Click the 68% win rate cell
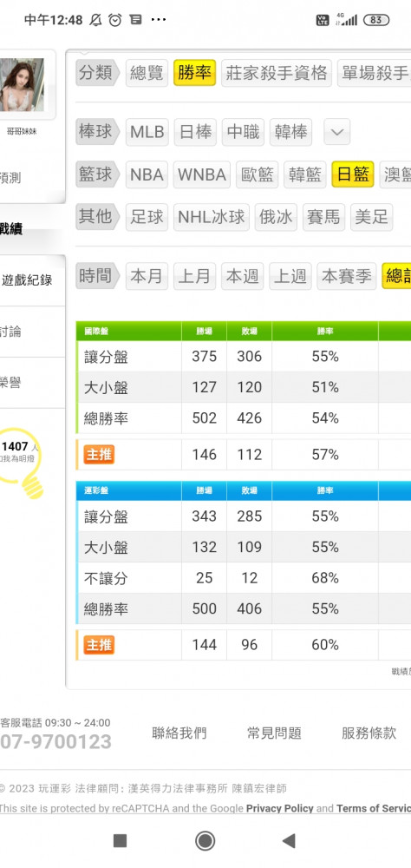This screenshot has width=411, height=868. pyautogui.click(x=325, y=578)
